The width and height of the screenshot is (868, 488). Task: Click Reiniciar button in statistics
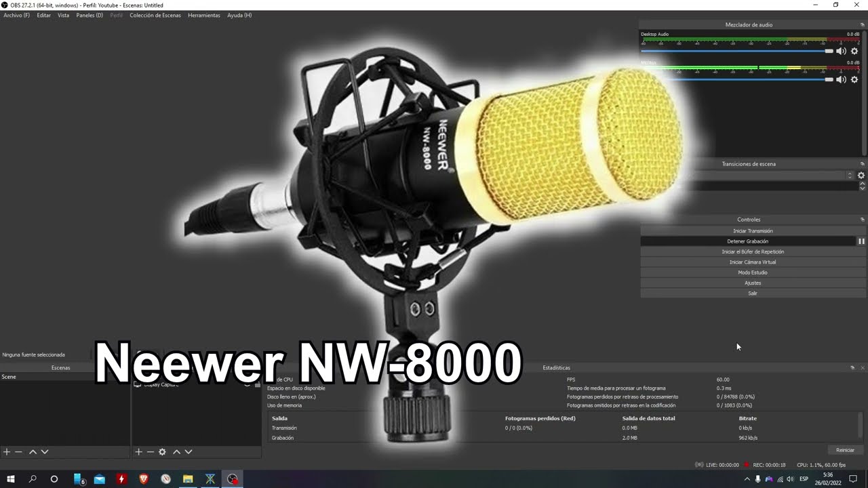point(845,450)
